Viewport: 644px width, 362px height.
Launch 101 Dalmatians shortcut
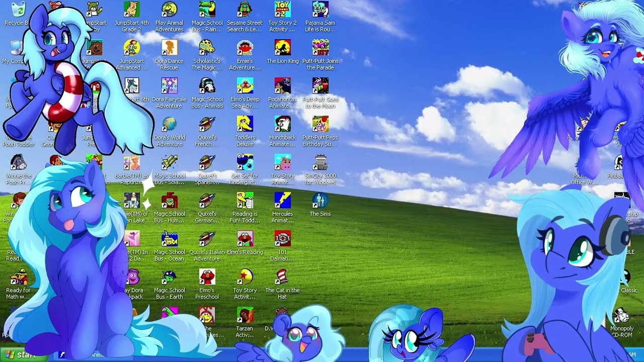(282, 246)
